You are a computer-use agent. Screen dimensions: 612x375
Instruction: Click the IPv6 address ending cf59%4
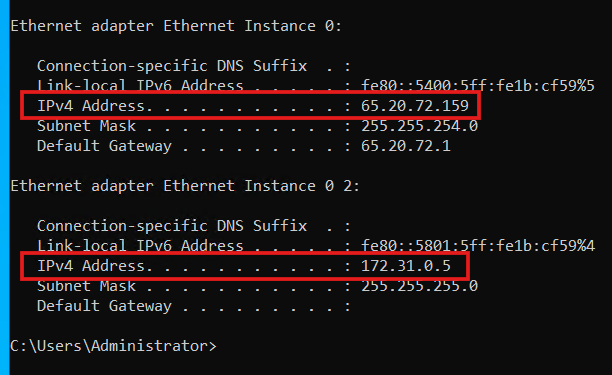[x=478, y=246]
